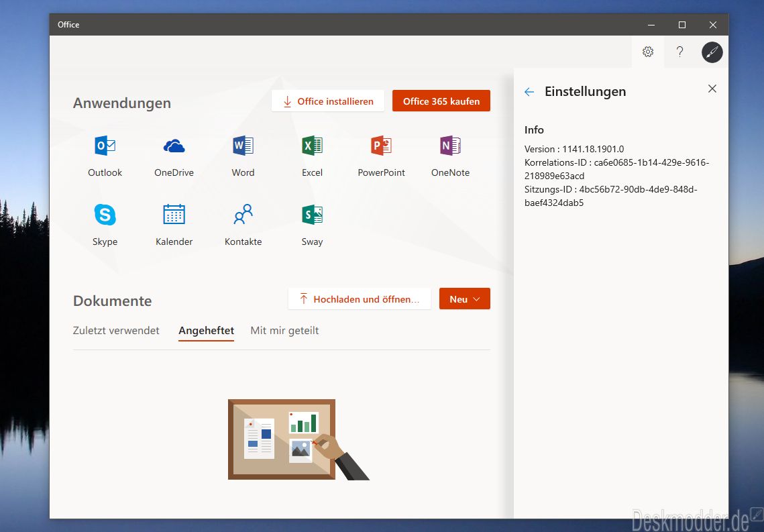Click Hochladen und öffnen button
Screen dimensions: 764x532
(x=359, y=299)
